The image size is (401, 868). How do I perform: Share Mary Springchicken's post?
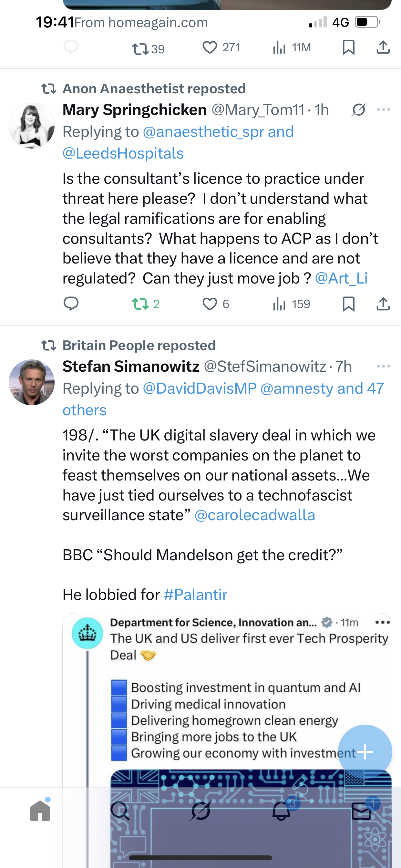pyautogui.click(x=383, y=304)
